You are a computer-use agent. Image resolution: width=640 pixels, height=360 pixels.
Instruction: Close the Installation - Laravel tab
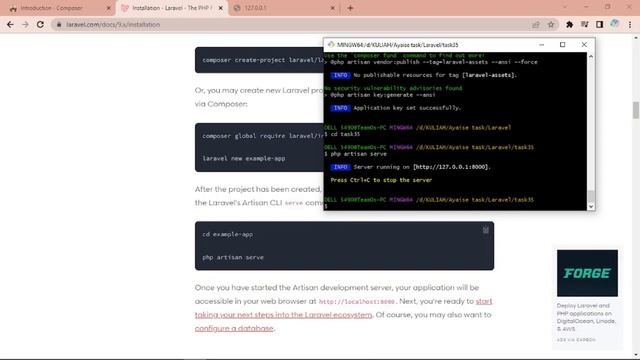220,8
